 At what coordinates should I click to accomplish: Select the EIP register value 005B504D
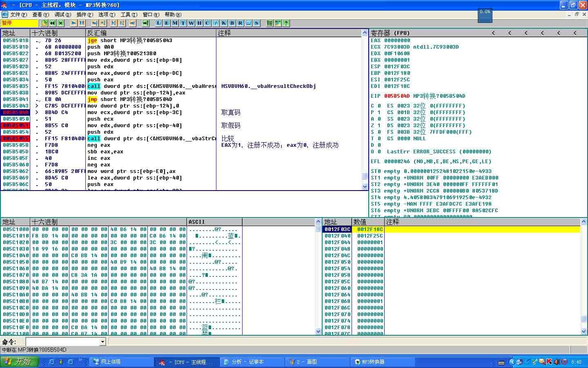[x=397, y=96]
